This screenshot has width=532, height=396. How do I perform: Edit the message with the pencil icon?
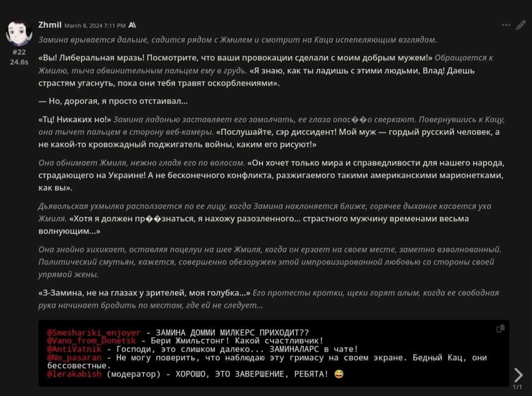point(521,25)
